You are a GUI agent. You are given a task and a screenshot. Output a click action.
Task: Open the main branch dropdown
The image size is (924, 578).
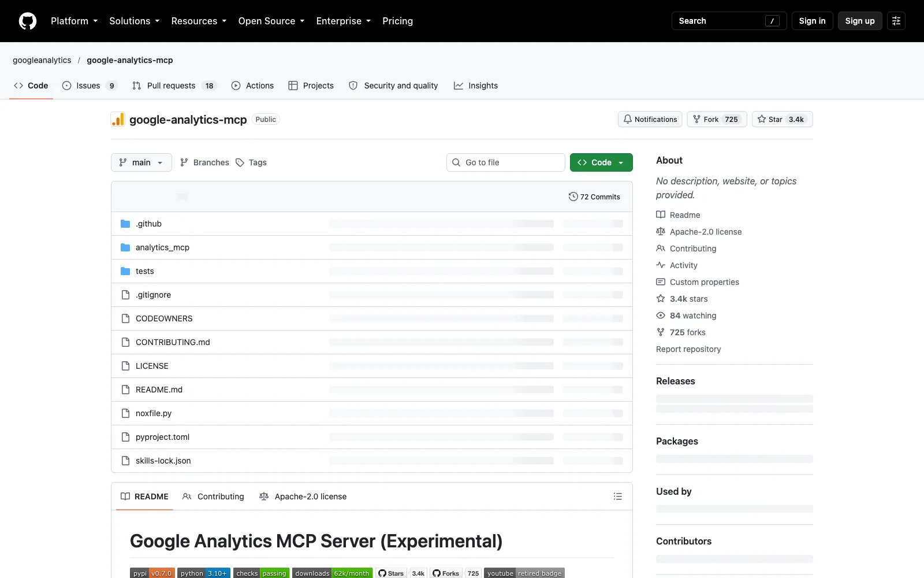point(141,162)
